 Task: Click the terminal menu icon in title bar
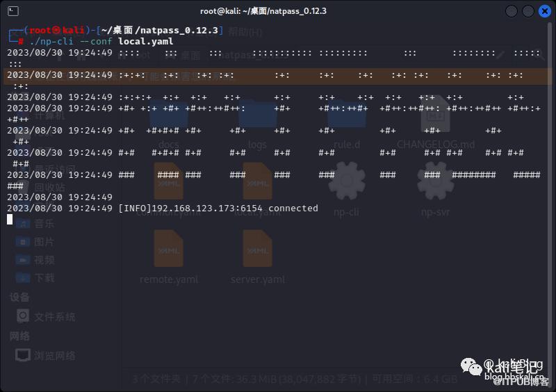pos(13,11)
